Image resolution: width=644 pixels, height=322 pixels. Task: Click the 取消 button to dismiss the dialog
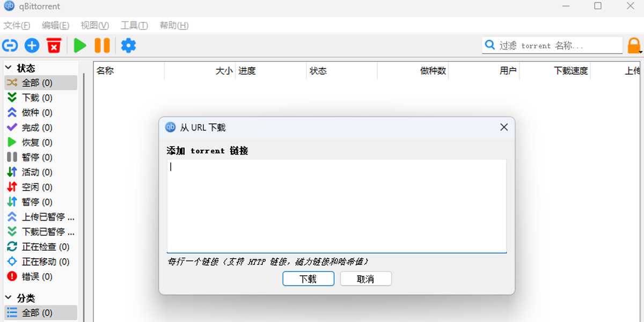tap(365, 279)
